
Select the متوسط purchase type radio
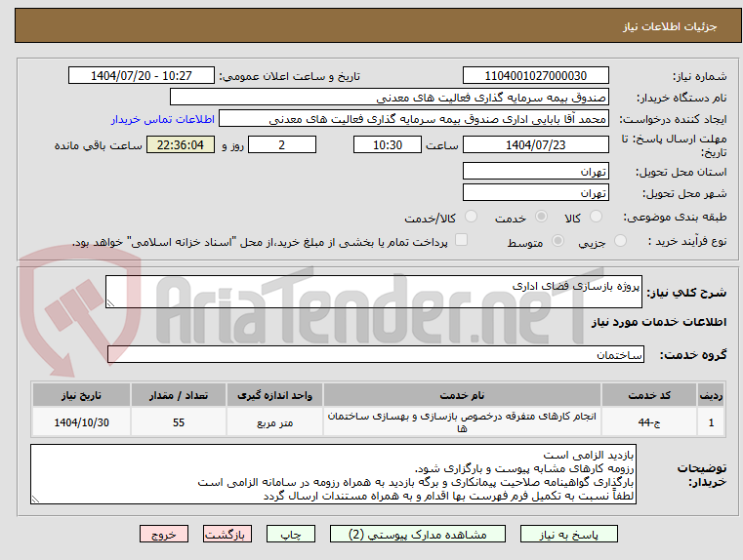[558, 241]
